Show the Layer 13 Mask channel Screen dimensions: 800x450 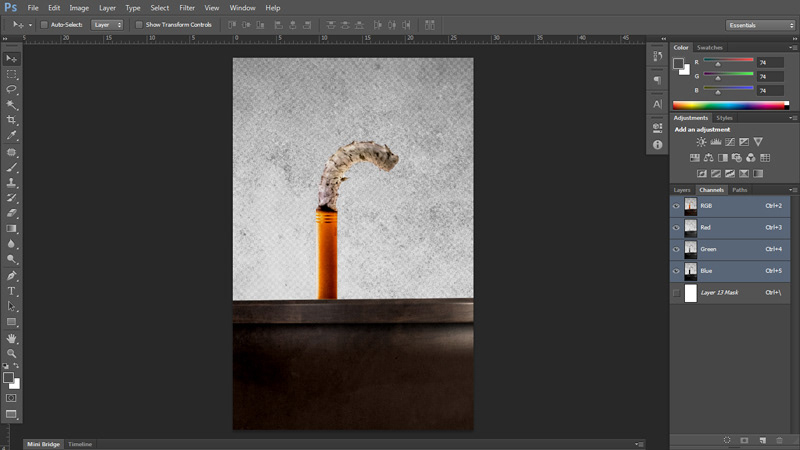coord(677,293)
